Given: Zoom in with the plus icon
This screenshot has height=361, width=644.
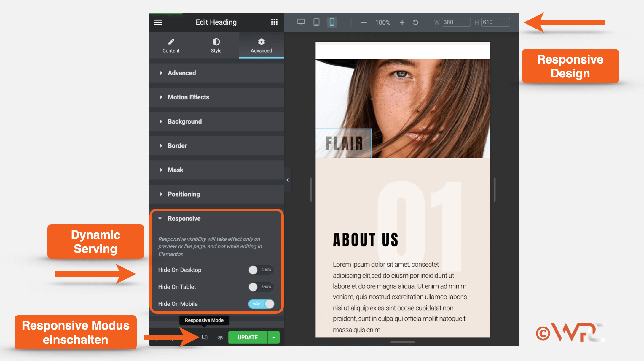Looking at the screenshot, I should coord(402,23).
